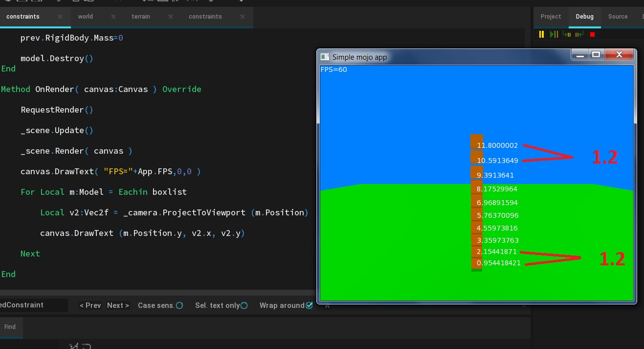Enable the Case sens. option

point(179,305)
